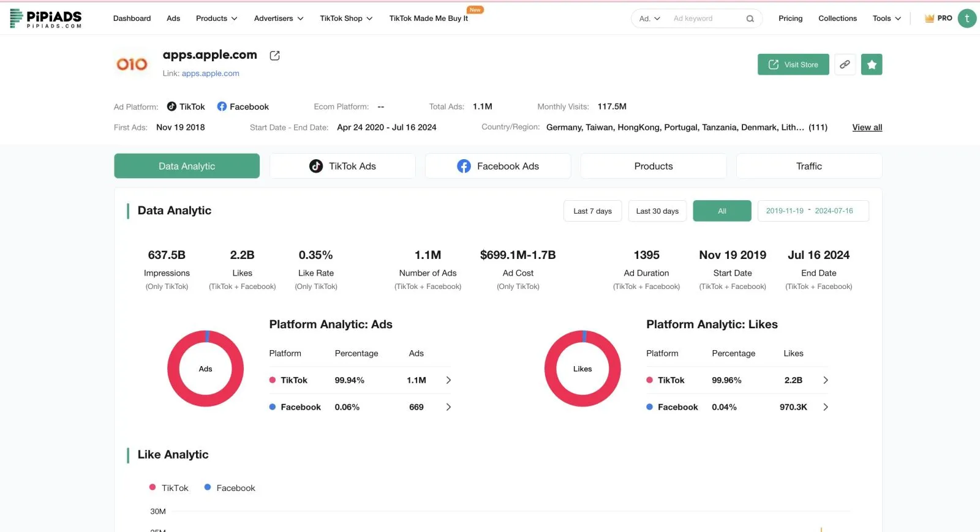Click the search magnifier icon

[750, 19]
